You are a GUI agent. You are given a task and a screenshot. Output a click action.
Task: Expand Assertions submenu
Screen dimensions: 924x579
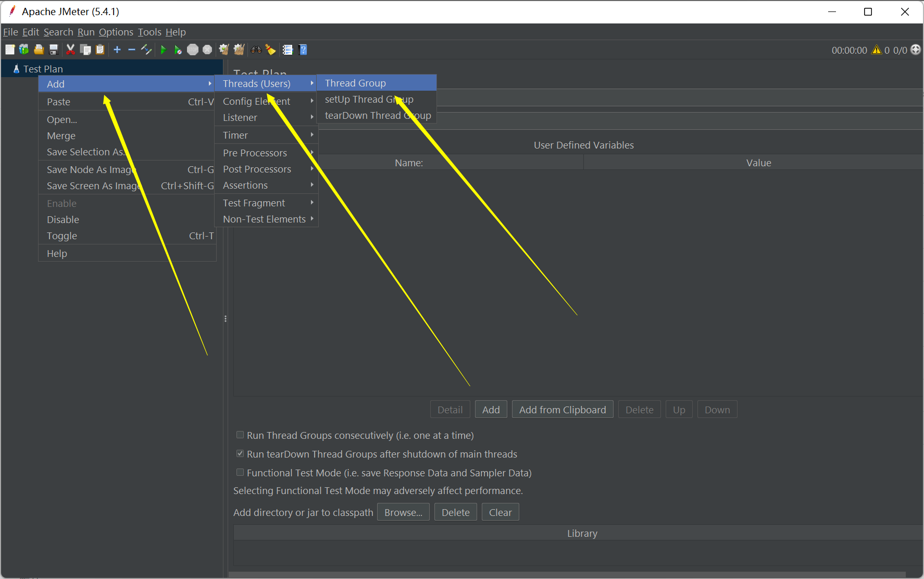266,185
